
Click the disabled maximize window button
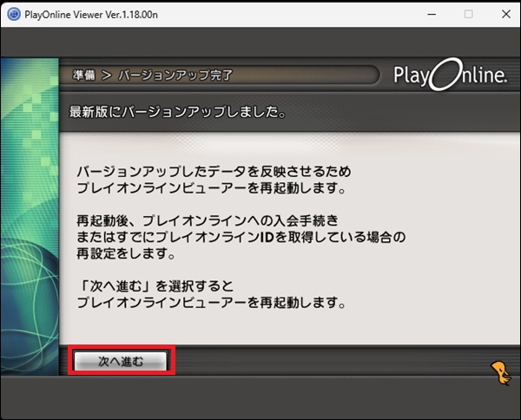tap(469, 14)
